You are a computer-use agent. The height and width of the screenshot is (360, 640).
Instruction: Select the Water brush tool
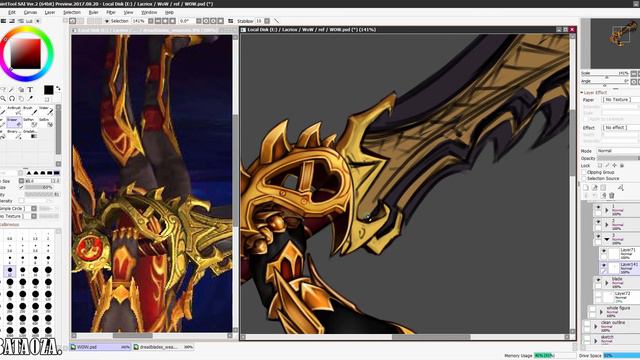point(46,110)
